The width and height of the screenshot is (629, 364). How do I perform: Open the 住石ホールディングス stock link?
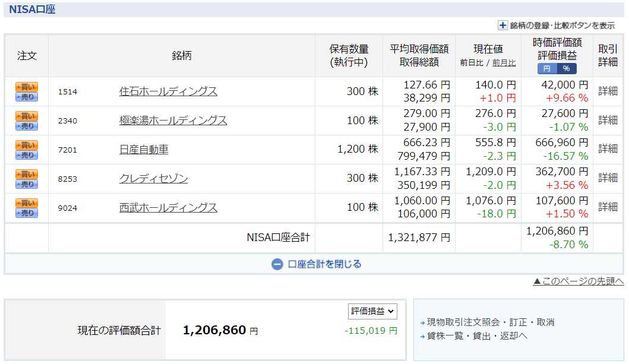coord(168,91)
